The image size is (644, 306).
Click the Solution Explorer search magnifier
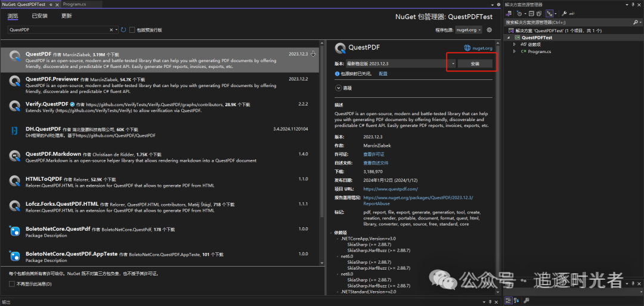tap(635, 22)
